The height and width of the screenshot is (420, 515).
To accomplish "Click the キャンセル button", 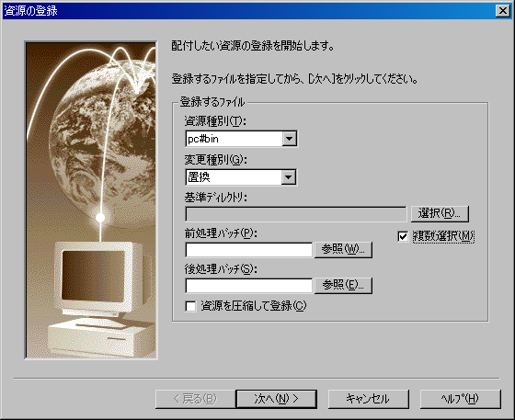I will coord(368,399).
